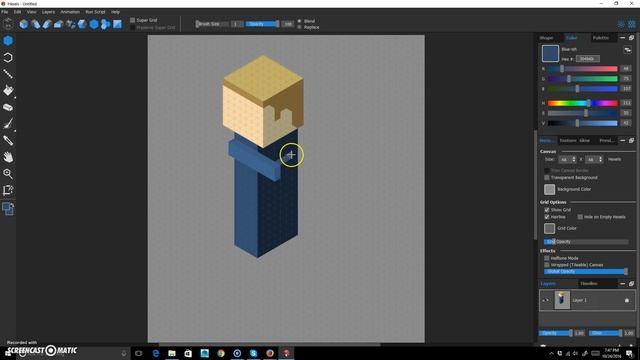This screenshot has width=640, height=360.
Task: Click the canvas height size stepper
Action: [600, 160]
